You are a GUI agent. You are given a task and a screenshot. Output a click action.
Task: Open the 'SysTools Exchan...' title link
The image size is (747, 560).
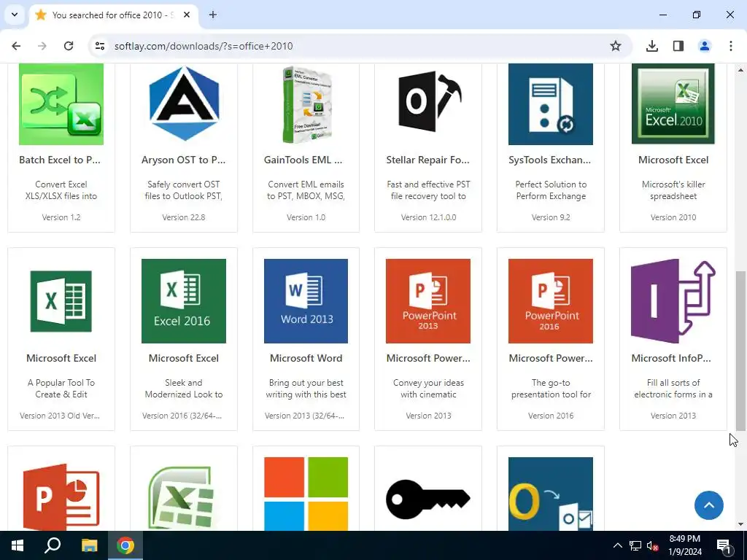click(550, 160)
